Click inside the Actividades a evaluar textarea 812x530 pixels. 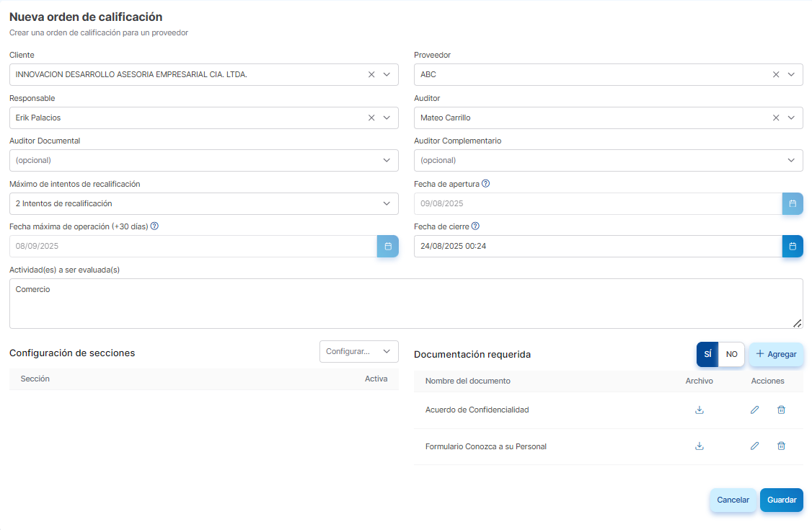pos(406,303)
